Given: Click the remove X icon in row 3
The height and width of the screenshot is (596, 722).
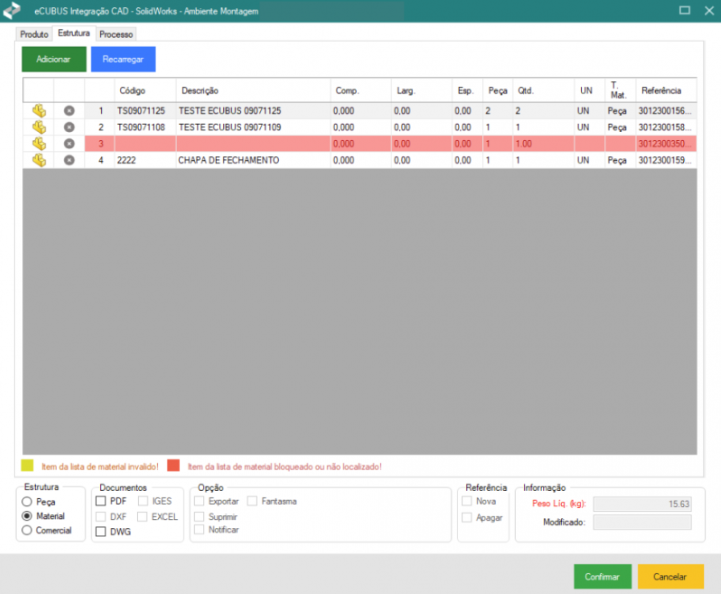Looking at the screenshot, I should 69,144.
